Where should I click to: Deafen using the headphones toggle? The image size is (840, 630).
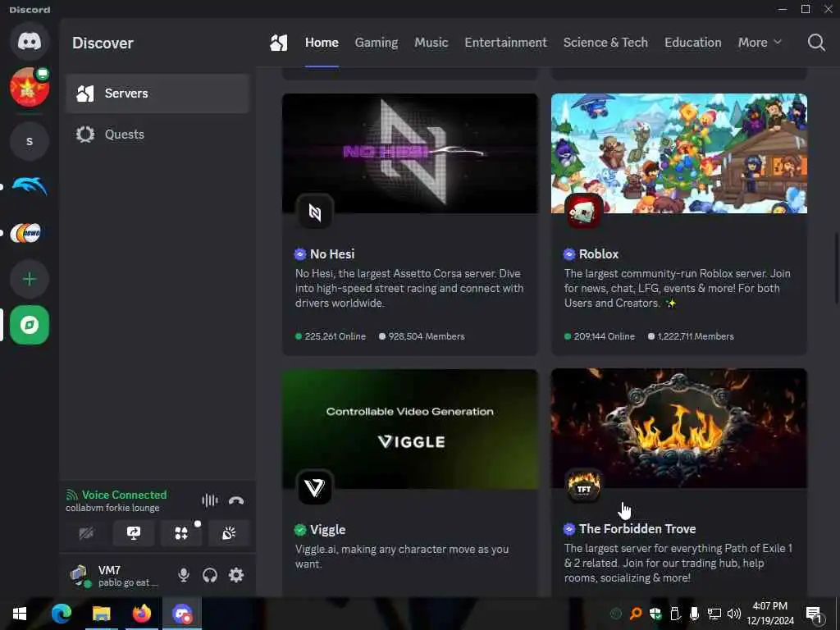[x=210, y=575]
